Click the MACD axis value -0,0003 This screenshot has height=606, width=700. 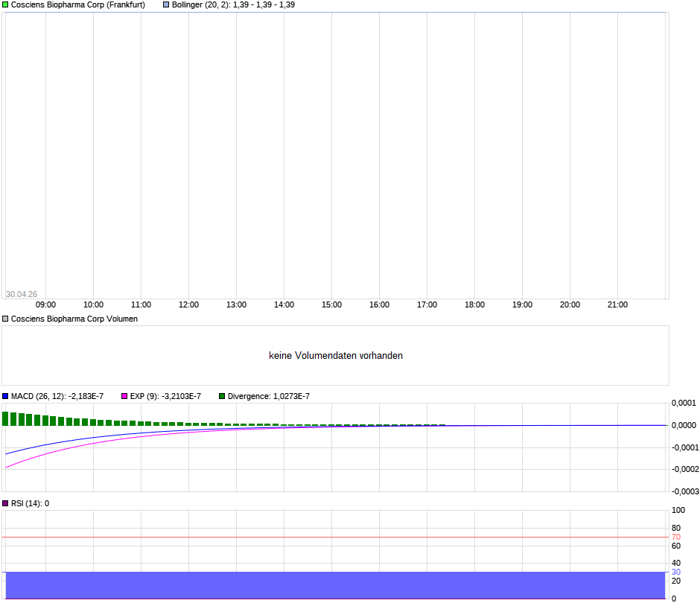(685, 492)
